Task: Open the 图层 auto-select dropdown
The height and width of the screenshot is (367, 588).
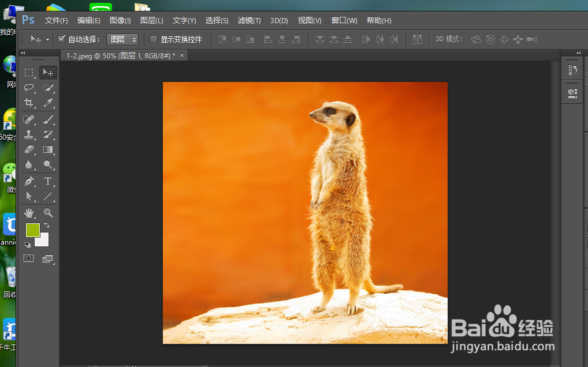Action: point(122,39)
